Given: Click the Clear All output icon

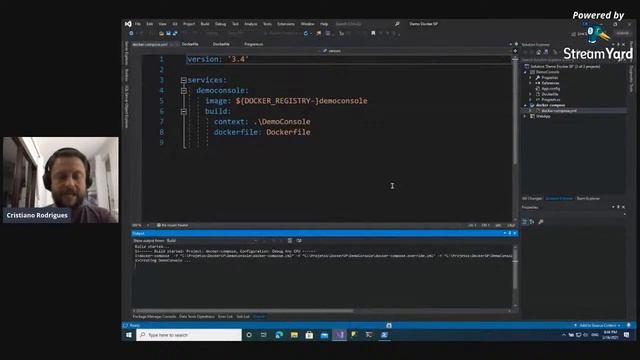Looking at the screenshot, I should (x=290, y=241).
